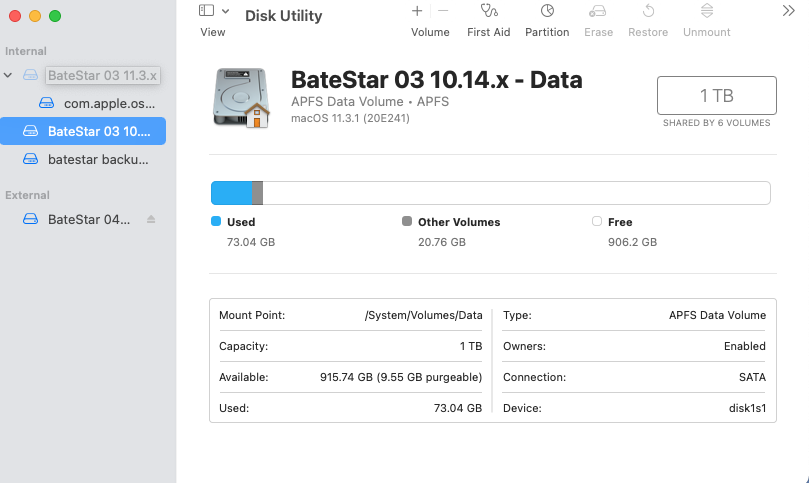Click the BateStar 04 drive icon

(x=30, y=219)
